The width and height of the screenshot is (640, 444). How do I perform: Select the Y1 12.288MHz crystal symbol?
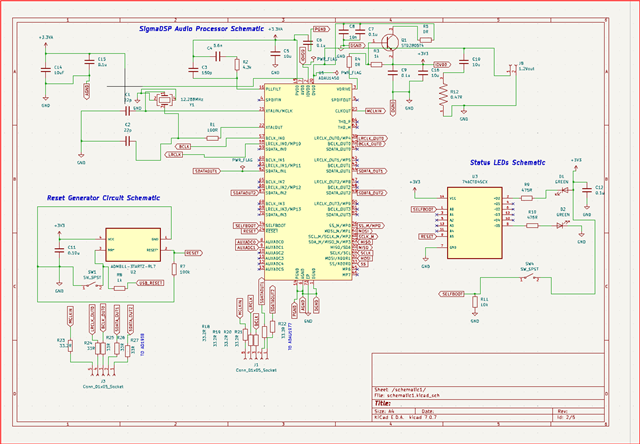click(164, 99)
